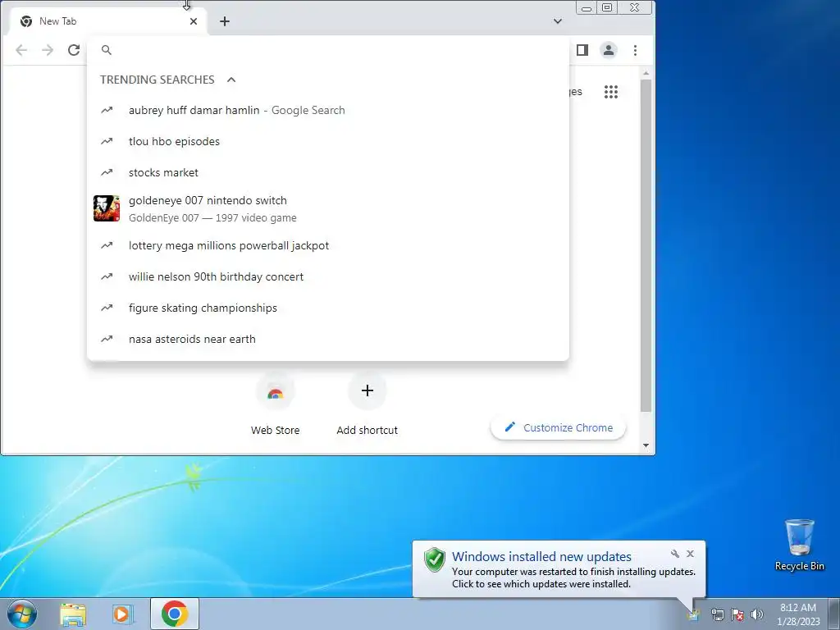This screenshot has width=840, height=630.
Task: Open Action Center flag icon
Action: [737, 614]
